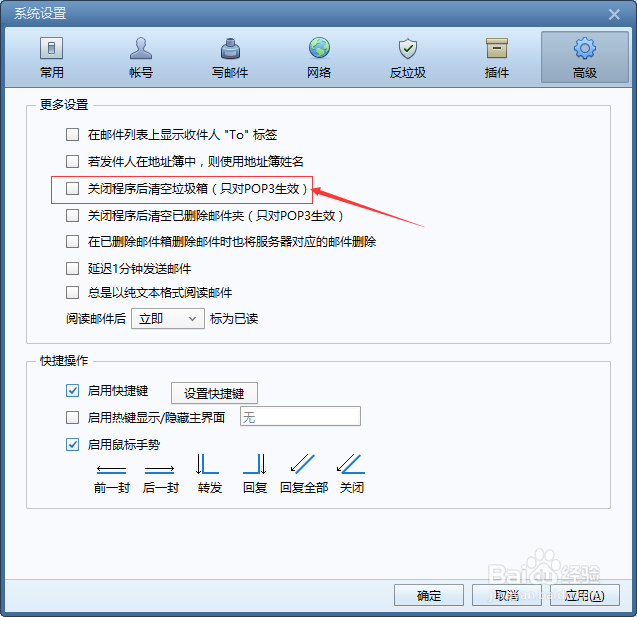The width and height of the screenshot is (637, 617).
Task: Expand the 立即 mark-as-read dropdown
Action: [168, 319]
